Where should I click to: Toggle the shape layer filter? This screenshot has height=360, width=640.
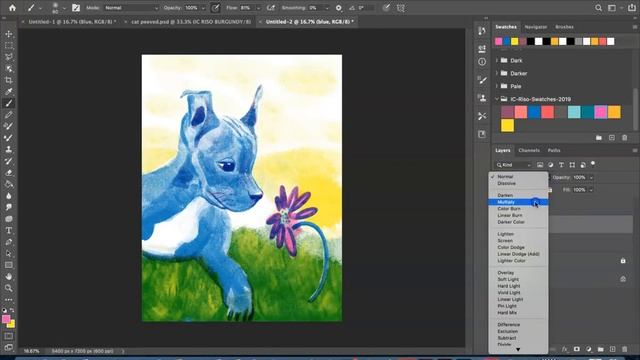coord(572,165)
